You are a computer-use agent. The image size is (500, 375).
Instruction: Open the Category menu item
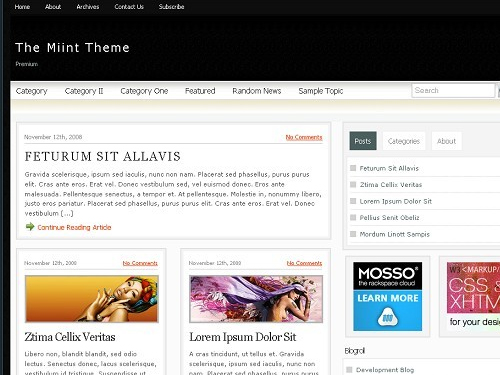32,91
